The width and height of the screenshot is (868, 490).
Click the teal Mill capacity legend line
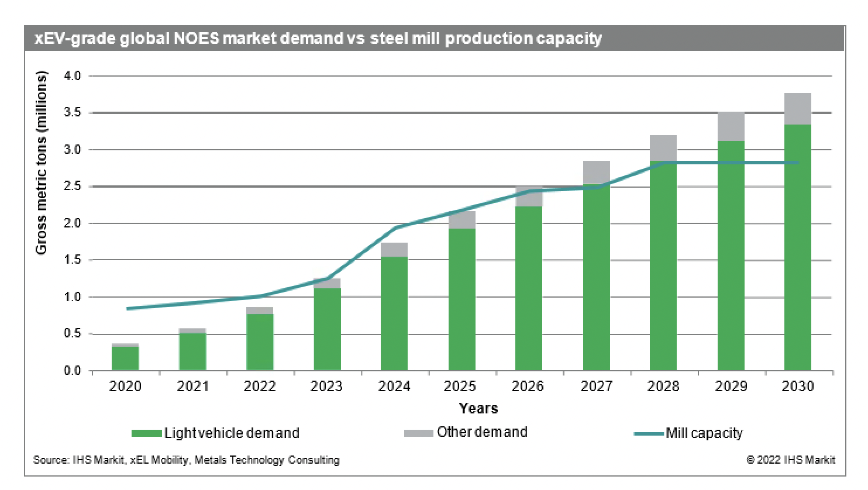[649, 434]
